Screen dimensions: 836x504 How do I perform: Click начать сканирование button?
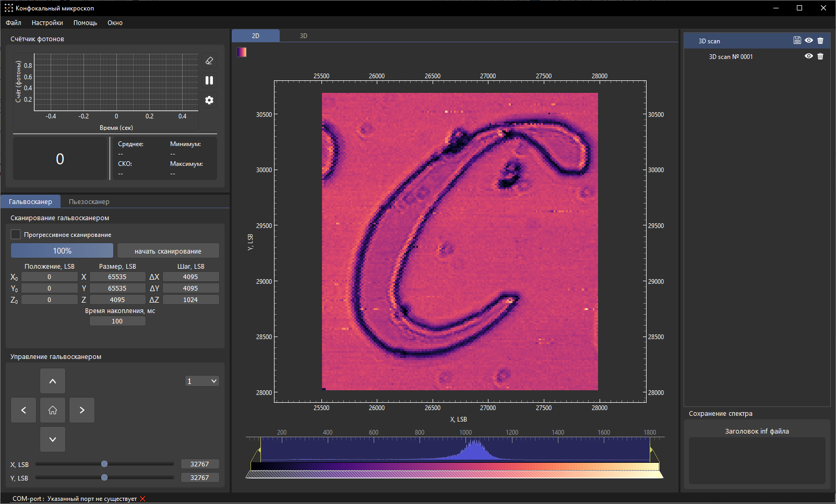coord(168,251)
